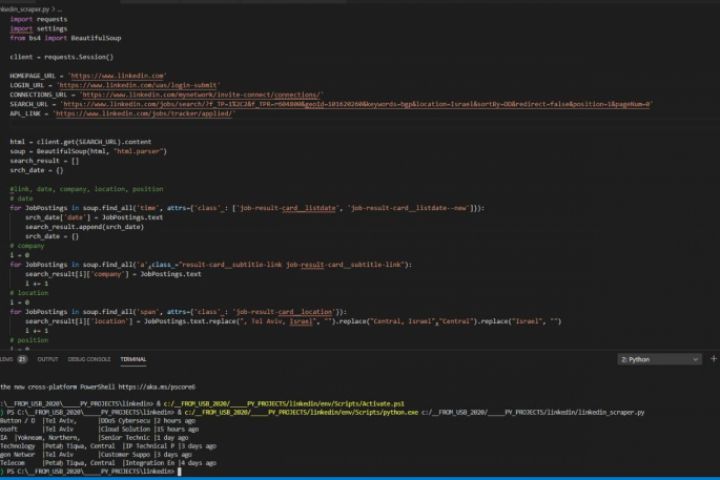Click the Activate.ps1 path in the terminal

(284, 404)
